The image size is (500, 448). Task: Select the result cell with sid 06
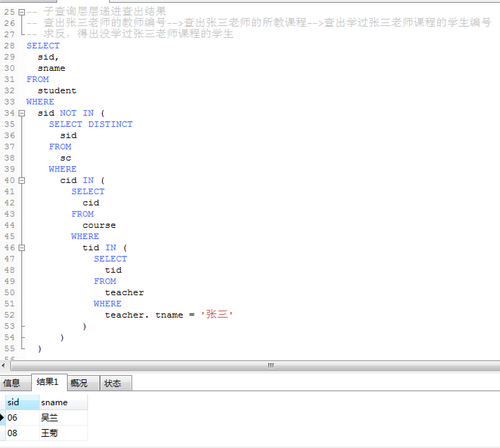(22, 418)
